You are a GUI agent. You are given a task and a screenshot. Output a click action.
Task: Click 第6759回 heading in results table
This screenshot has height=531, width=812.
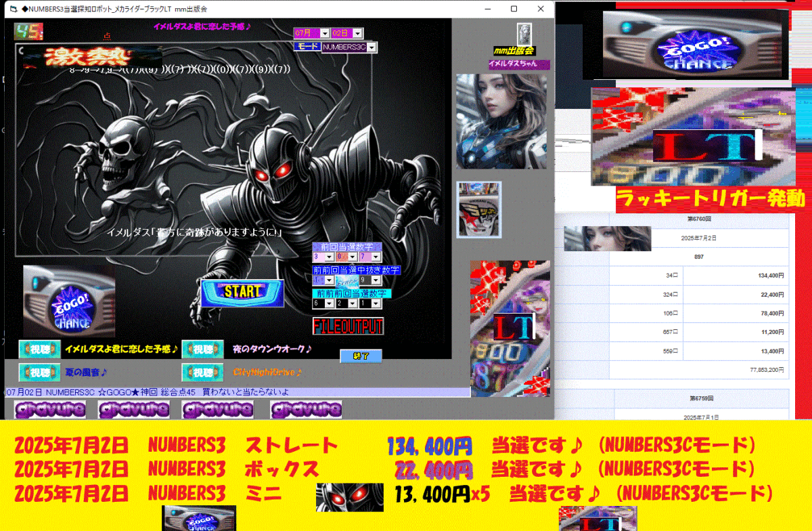[x=702, y=398]
